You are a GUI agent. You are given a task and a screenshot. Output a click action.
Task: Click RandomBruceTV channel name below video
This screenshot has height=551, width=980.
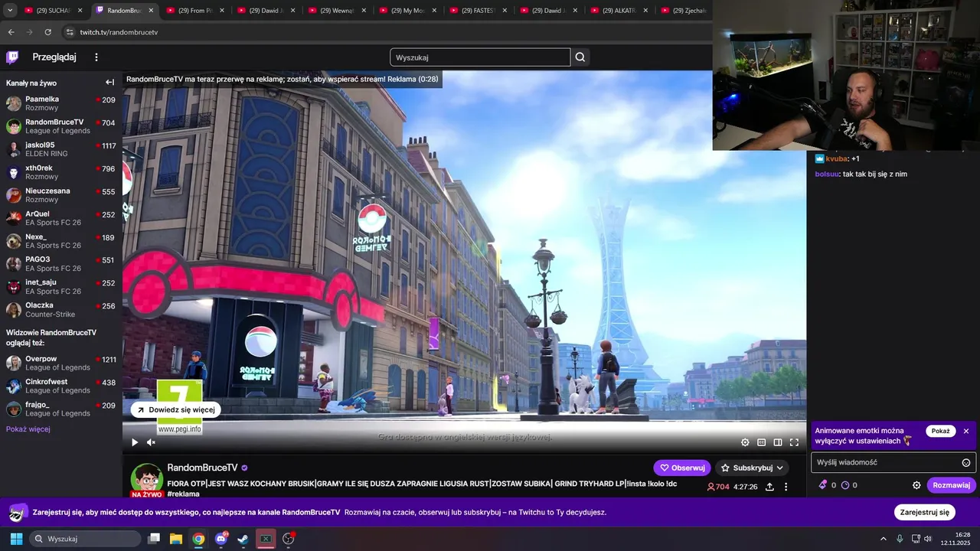203,468
